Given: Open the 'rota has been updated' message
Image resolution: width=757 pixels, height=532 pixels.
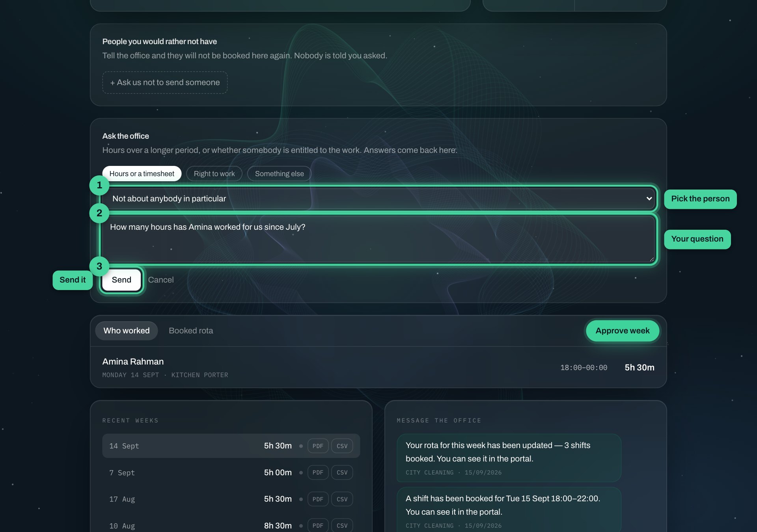Looking at the screenshot, I should click(x=509, y=458).
